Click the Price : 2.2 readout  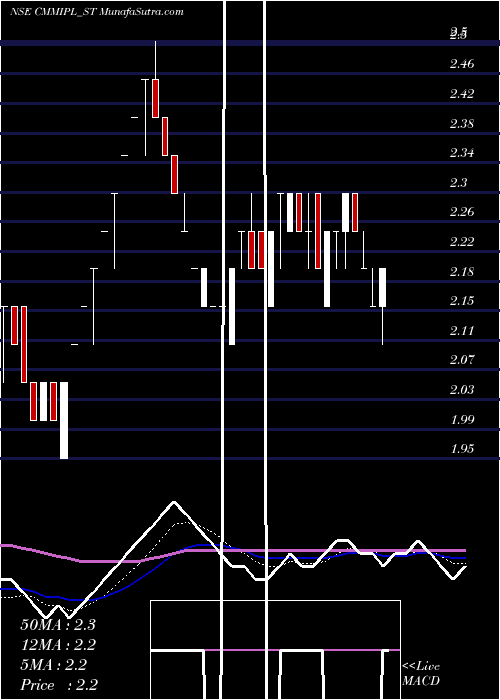(59, 685)
